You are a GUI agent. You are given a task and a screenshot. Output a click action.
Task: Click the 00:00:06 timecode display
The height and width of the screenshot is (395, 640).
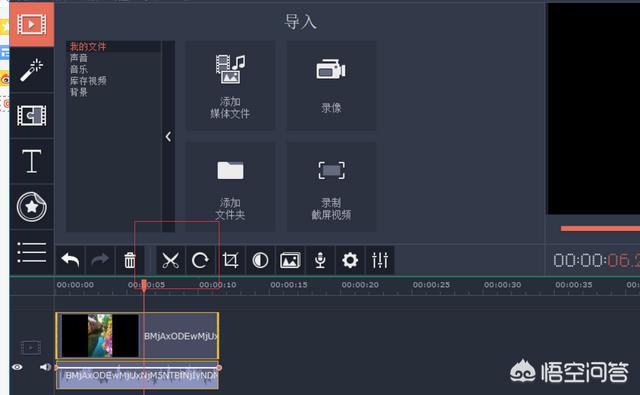(596, 260)
